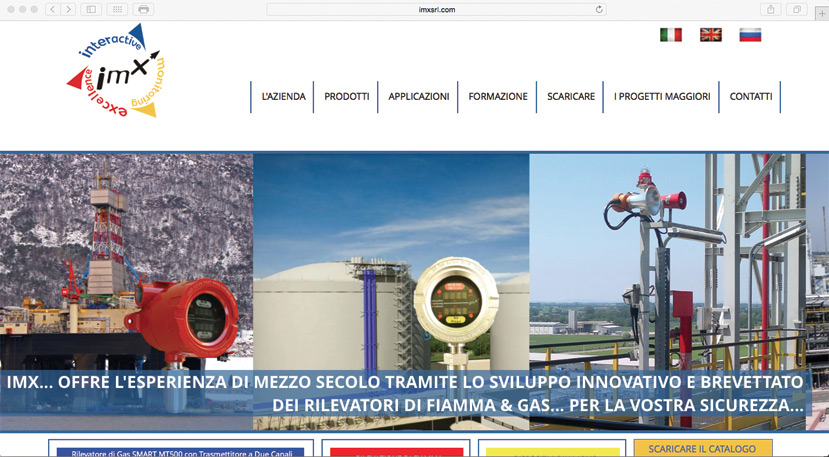The image size is (829, 457).
Task: Select APPLICAZIONI in the navigation bar
Action: click(419, 97)
